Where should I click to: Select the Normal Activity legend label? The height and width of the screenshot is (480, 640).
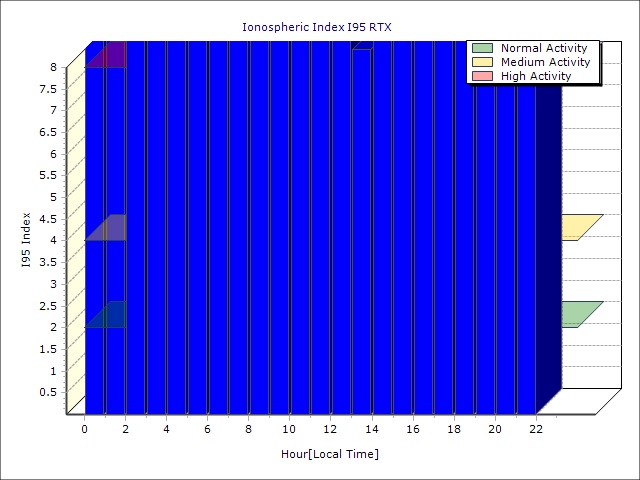click(x=544, y=48)
